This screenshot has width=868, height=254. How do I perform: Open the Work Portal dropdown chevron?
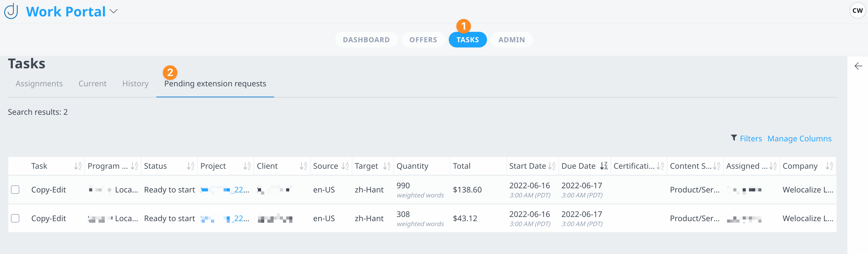[114, 11]
